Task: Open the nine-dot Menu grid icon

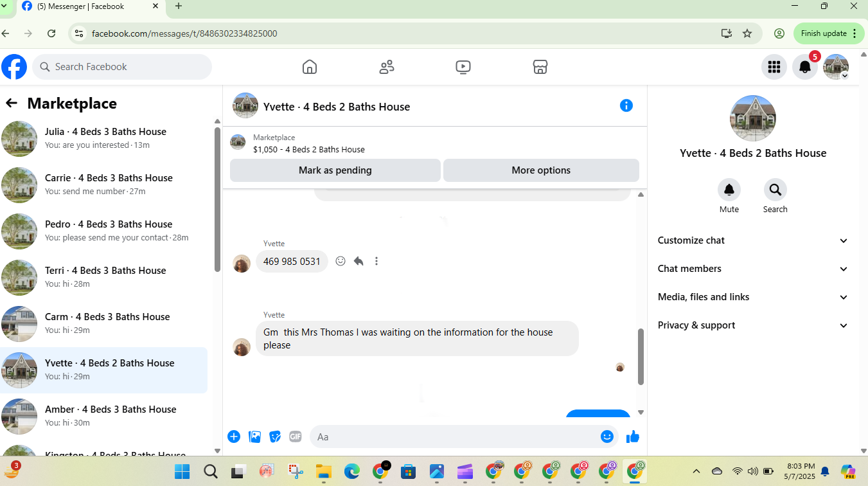Action: (x=774, y=67)
